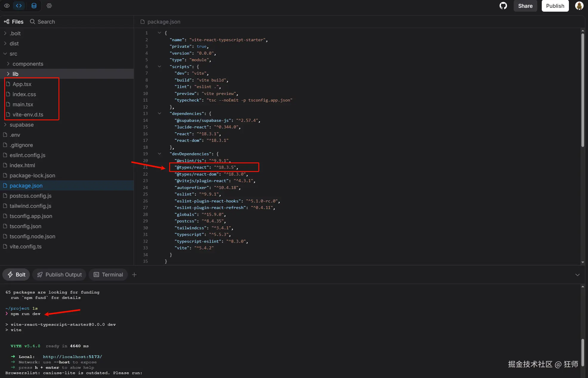Click the Share button
The image size is (588, 378).
(x=525, y=6)
